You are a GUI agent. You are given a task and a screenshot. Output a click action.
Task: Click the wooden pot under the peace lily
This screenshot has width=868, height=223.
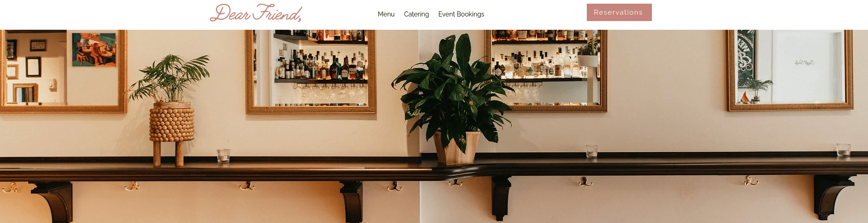pos(456,147)
